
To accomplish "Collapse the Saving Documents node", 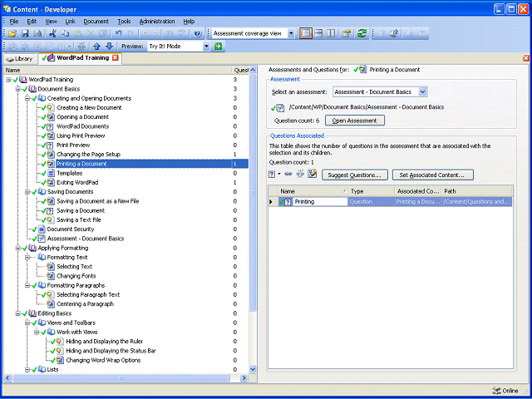I will point(27,192).
